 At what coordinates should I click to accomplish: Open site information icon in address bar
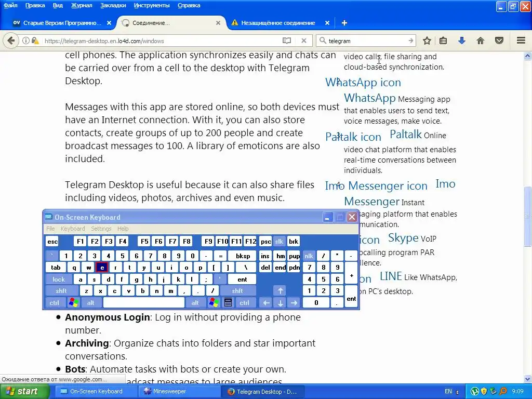(x=25, y=41)
